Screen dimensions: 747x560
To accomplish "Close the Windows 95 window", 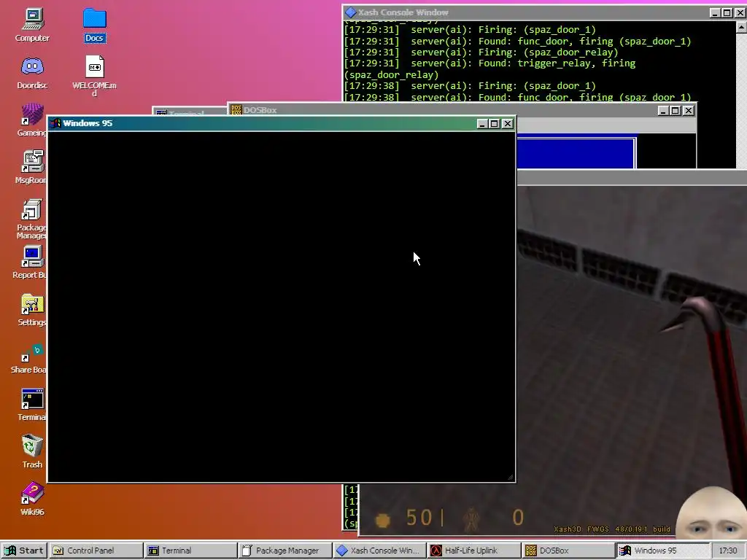I will pos(508,124).
